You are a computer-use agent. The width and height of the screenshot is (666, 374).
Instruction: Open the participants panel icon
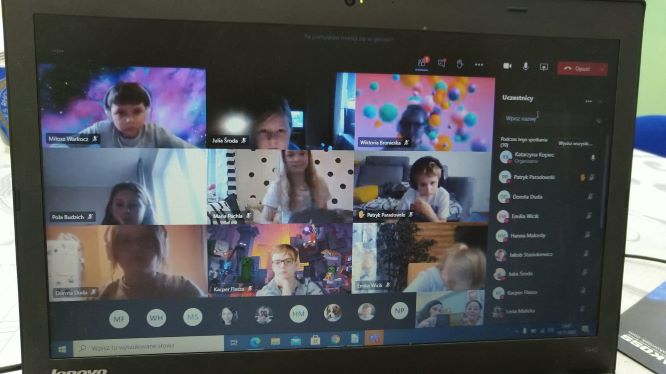[422, 63]
